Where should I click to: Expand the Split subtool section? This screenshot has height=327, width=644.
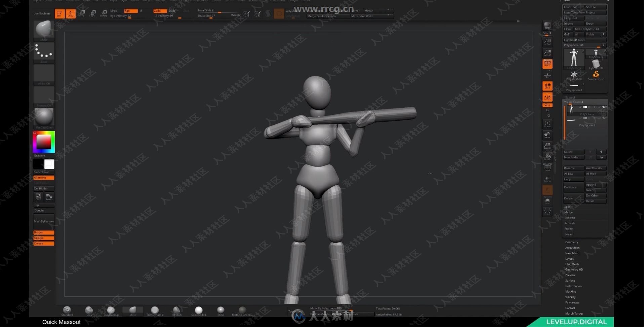point(567,207)
